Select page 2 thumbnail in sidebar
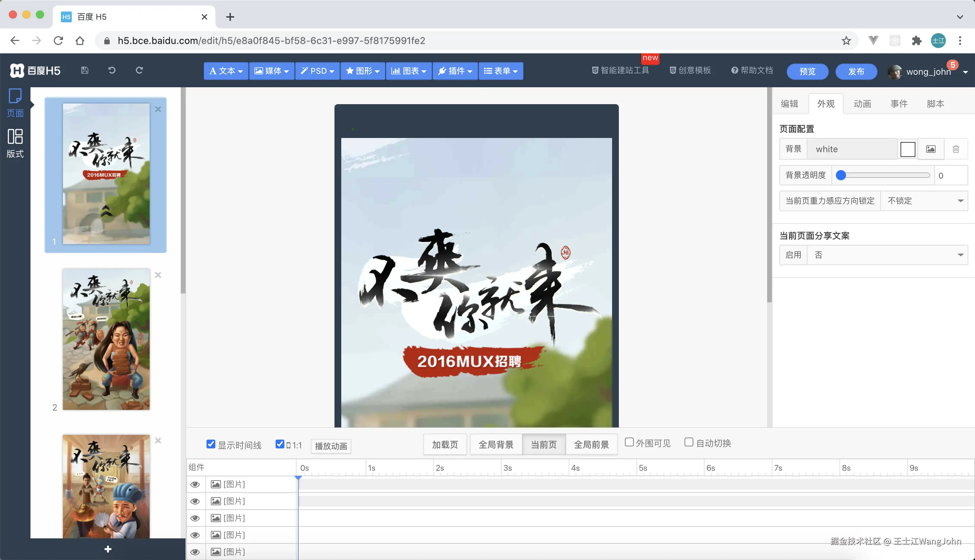Viewport: 975px width, 560px height. (x=106, y=340)
